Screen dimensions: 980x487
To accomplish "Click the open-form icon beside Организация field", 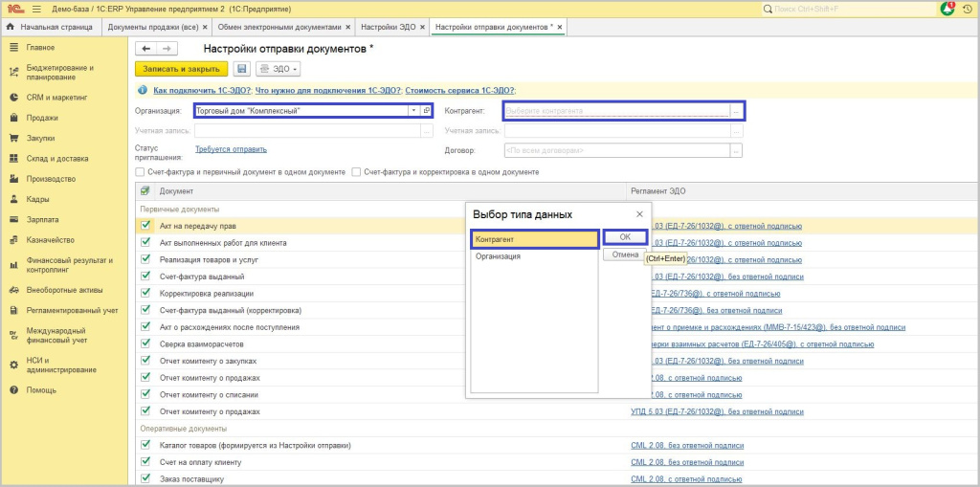I will pos(426,111).
